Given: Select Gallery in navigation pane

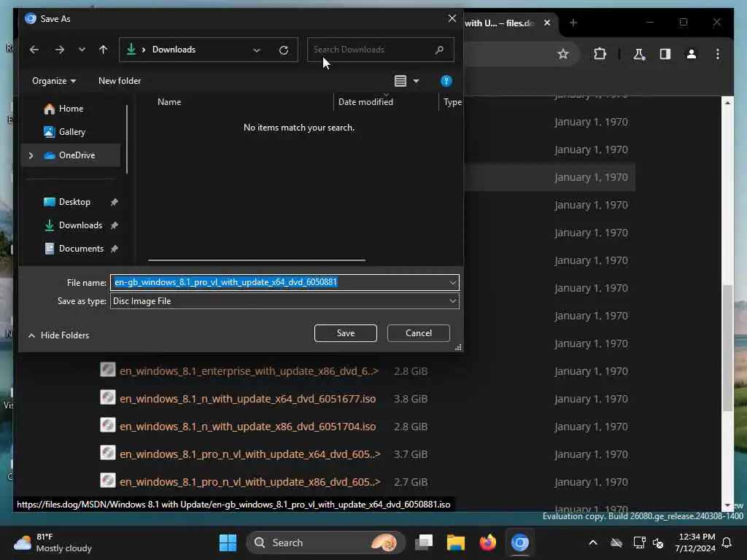Looking at the screenshot, I should 71,132.
